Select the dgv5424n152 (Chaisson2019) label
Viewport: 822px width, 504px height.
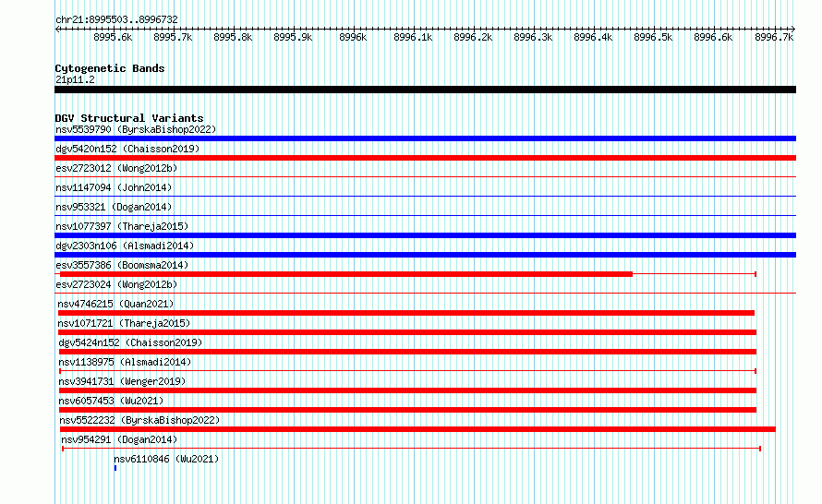tap(130, 342)
